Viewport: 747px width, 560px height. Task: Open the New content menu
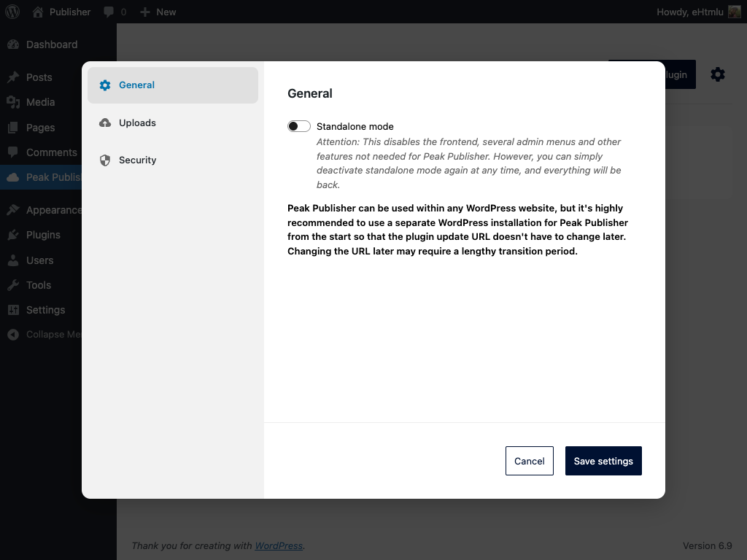[x=158, y=12]
